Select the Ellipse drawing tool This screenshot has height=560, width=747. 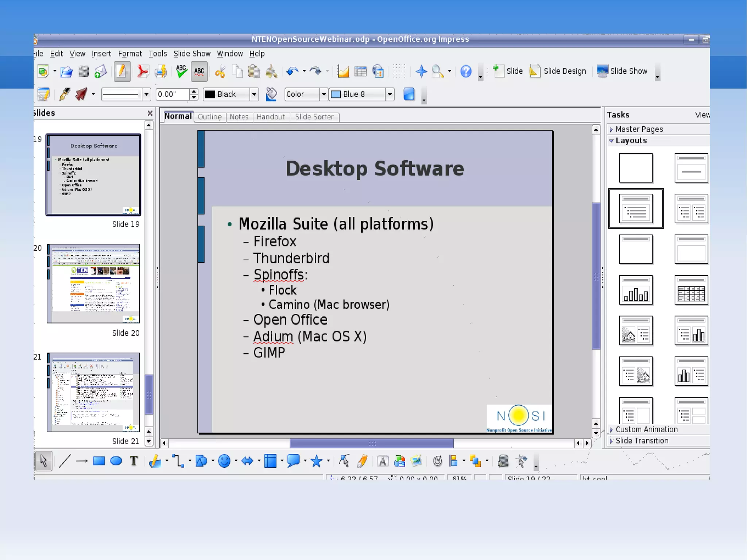tap(116, 461)
